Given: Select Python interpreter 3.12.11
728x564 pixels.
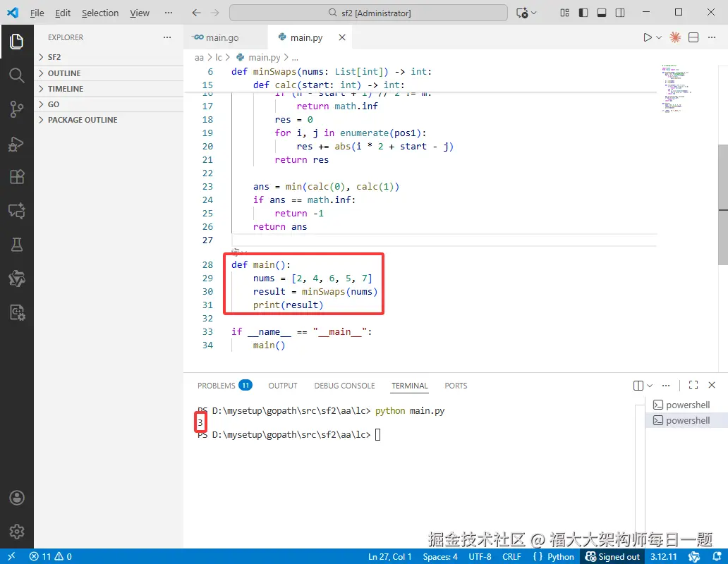Looking at the screenshot, I should pyautogui.click(x=664, y=556).
